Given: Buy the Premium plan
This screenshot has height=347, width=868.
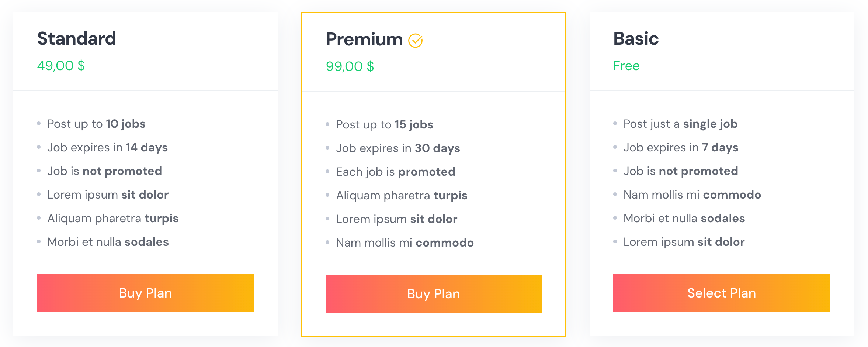Looking at the screenshot, I should tap(434, 294).
